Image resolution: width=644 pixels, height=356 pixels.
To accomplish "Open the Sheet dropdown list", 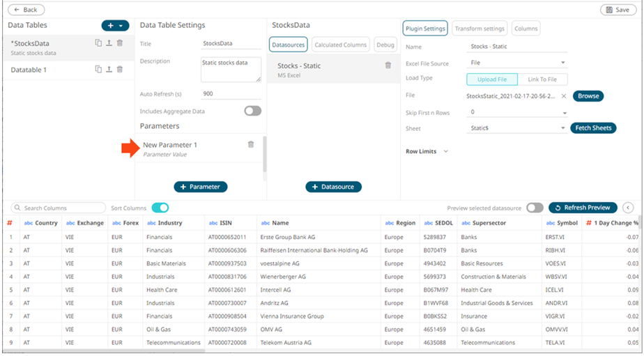I will [519, 128].
